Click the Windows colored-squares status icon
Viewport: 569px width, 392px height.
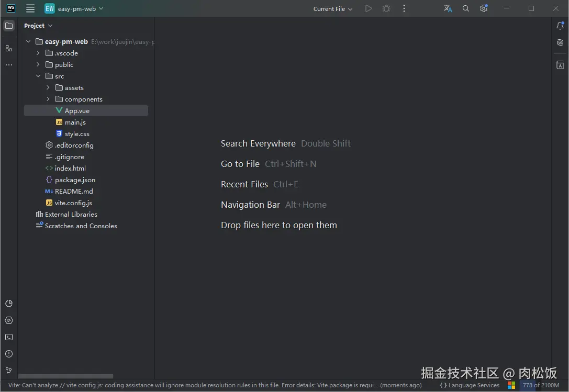pos(511,386)
